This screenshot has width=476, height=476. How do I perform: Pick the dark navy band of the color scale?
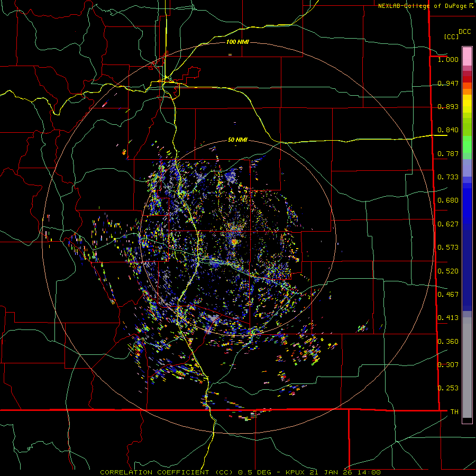coord(467,270)
